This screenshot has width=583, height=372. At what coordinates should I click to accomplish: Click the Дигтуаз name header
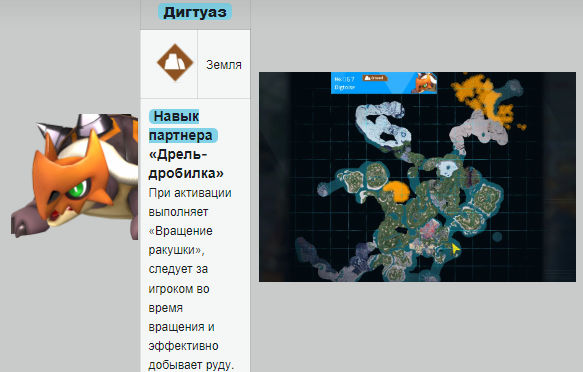(195, 12)
